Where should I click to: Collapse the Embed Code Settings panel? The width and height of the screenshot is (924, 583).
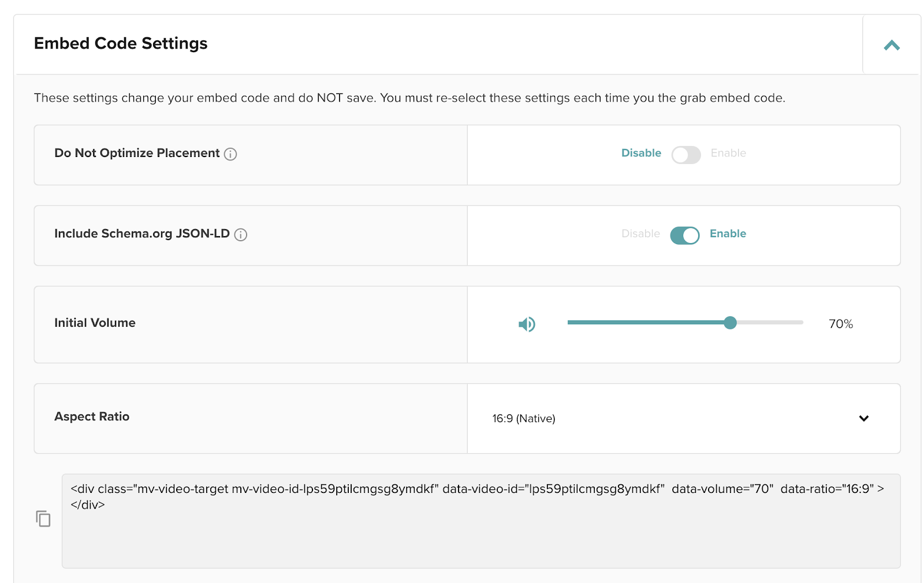point(891,45)
